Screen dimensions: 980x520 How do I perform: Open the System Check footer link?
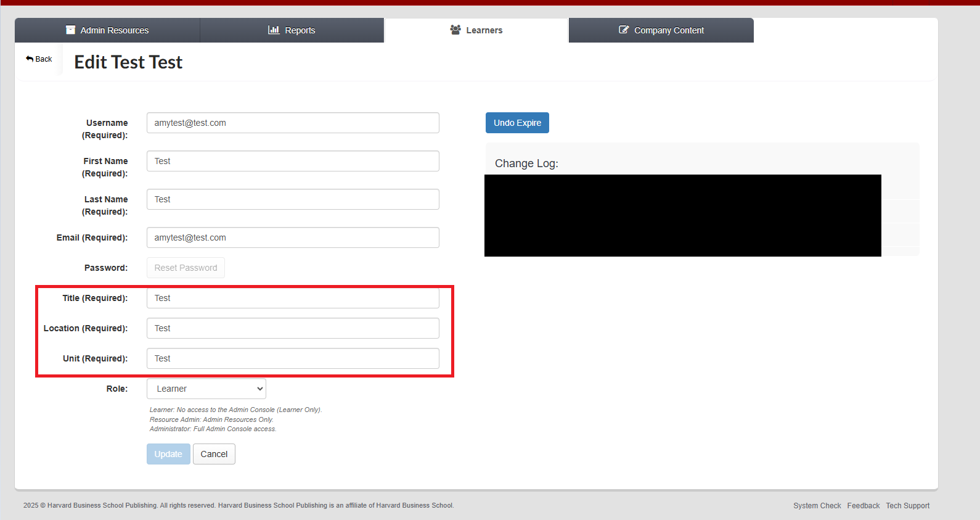point(817,506)
